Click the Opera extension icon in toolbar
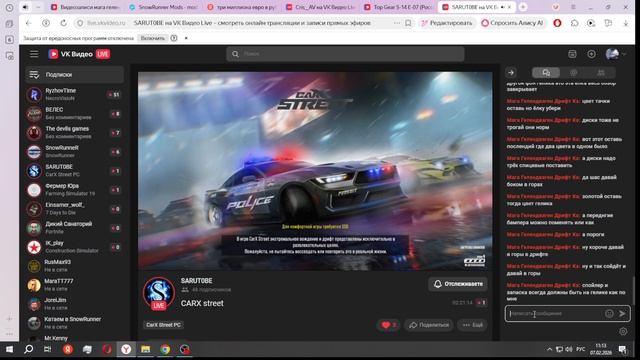 coord(557,23)
